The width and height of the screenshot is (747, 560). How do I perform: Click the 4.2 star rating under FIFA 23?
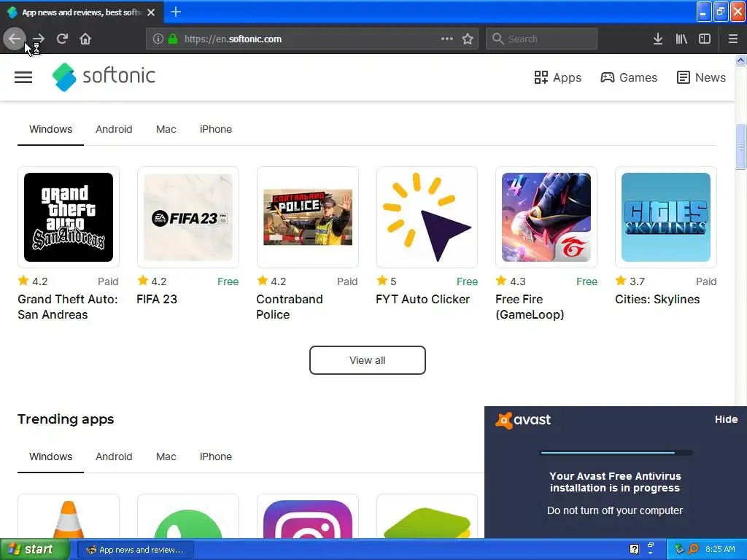(152, 281)
